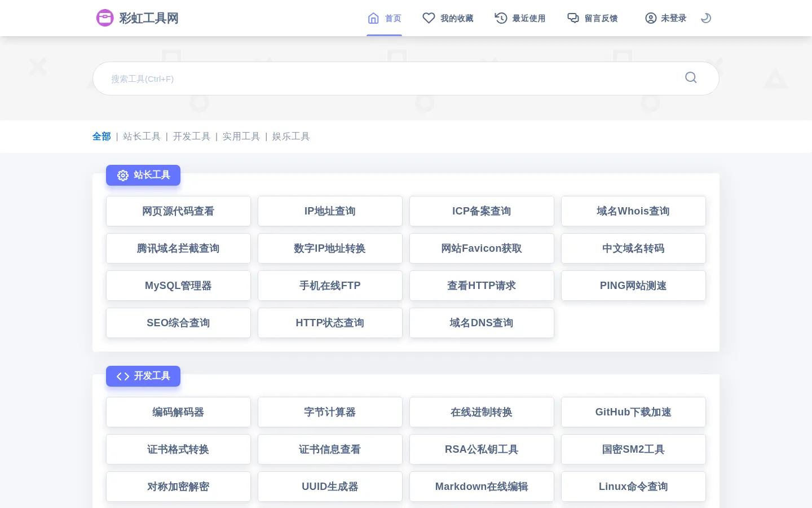
Task: Open the ICP备案查询 tool
Action: coord(482,211)
